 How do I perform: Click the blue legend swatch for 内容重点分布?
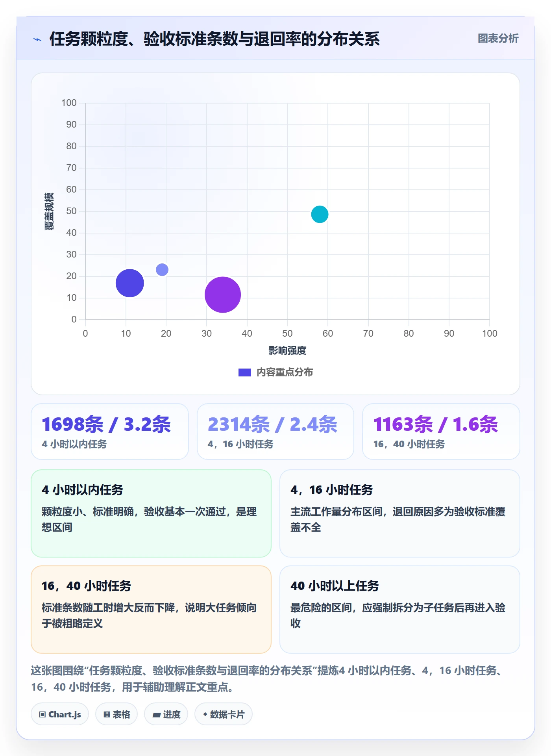(x=244, y=372)
